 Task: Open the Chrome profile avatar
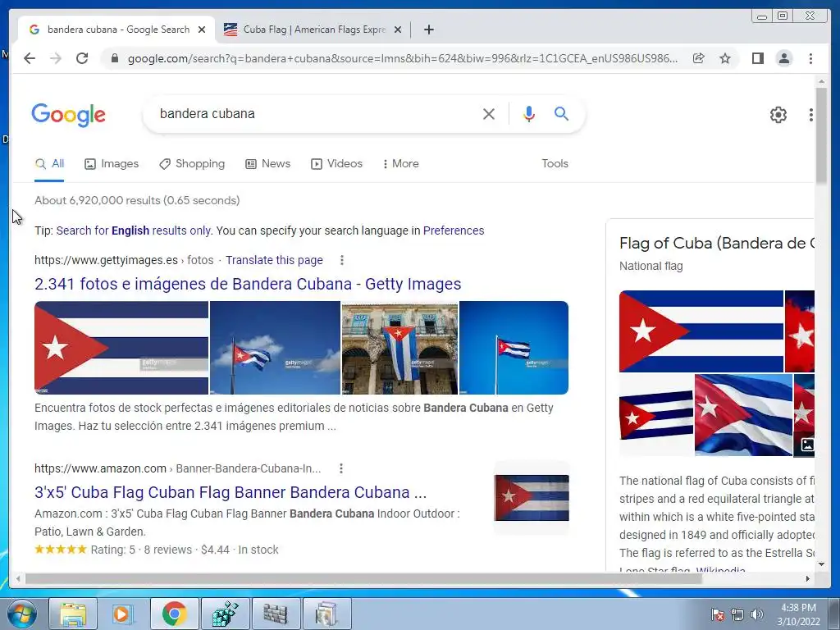click(x=783, y=58)
